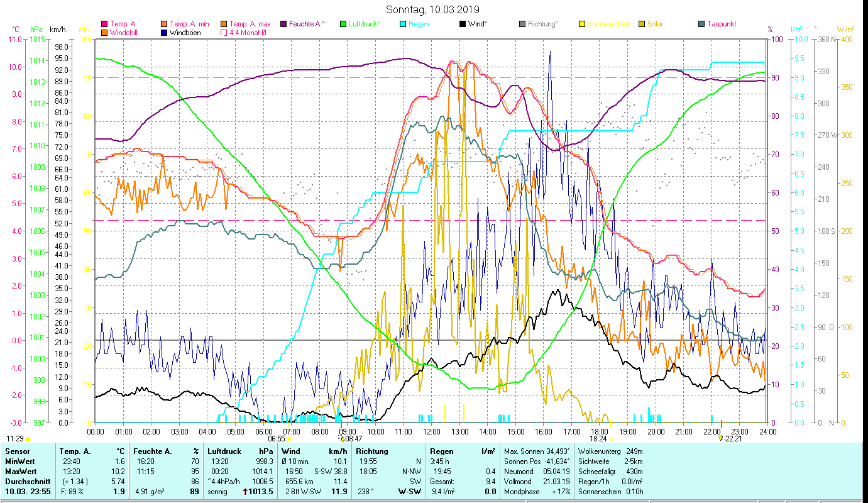Click the chart title Sonntag, 10.03.2019

[432, 9]
